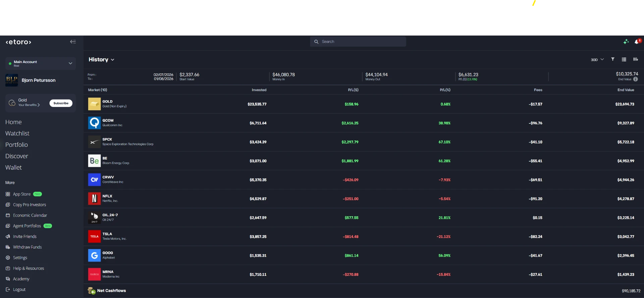Click Tesla P/L percent '-21.12%'
Viewport: 644px width, 298px height.
[x=443, y=237]
